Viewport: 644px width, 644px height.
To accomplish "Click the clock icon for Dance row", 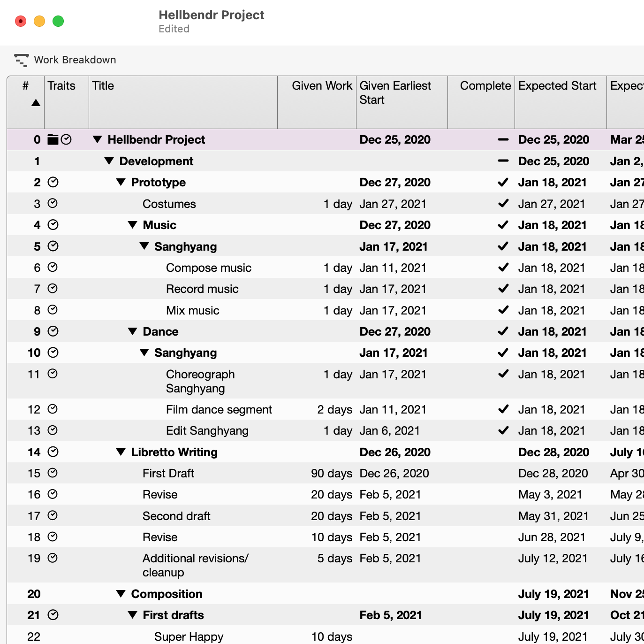I will (53, 331).
